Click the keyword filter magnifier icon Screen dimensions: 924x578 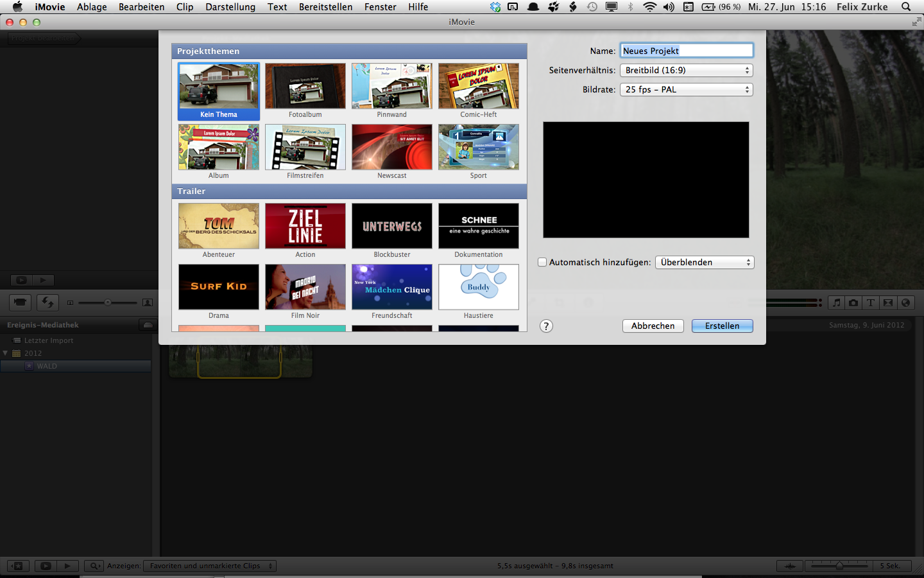(x=94, y=566)
